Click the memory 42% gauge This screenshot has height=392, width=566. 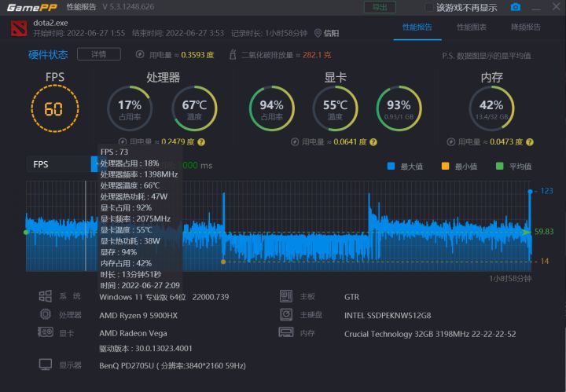click(x=491, y=108)
